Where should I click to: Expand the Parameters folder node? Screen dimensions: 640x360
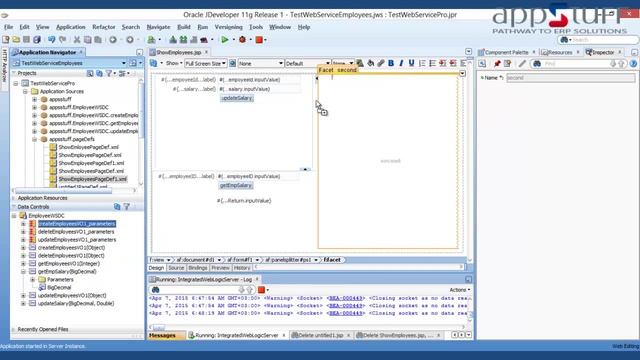click(x=33, y=280)
